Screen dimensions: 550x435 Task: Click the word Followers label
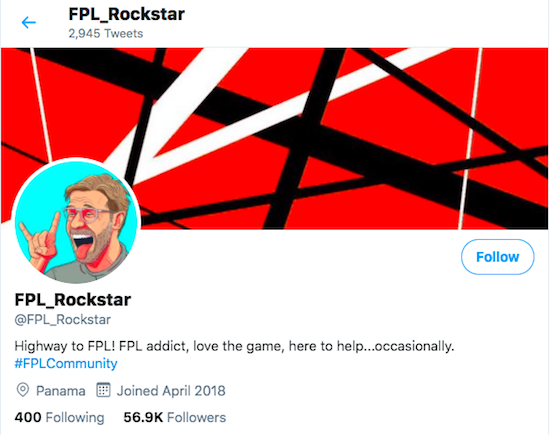(x=196, y=417)
